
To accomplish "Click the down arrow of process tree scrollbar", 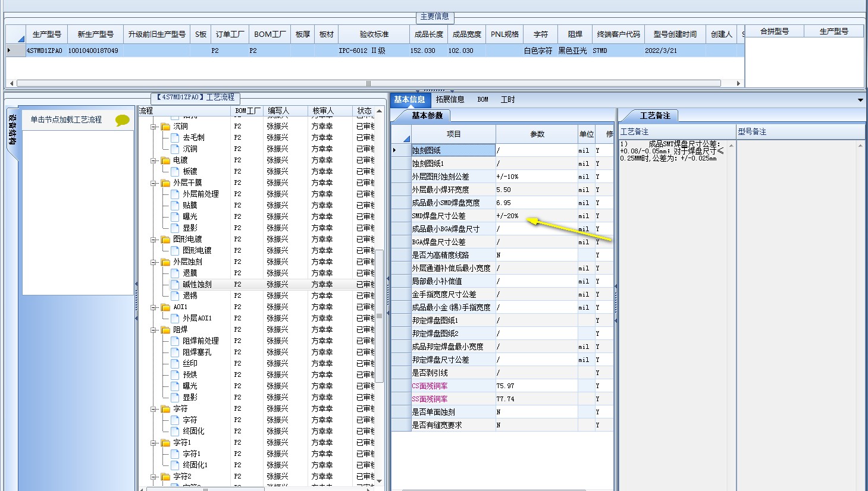I will coord(380,481).
